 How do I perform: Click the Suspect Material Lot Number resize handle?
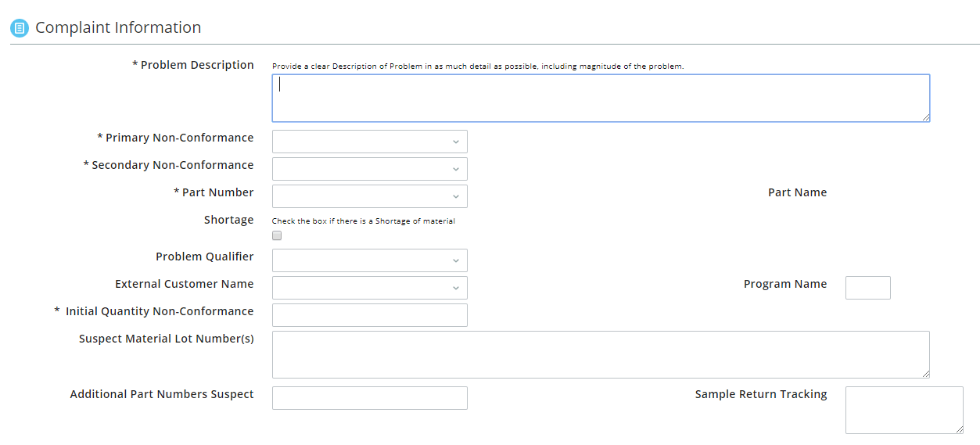click(925, 374)
